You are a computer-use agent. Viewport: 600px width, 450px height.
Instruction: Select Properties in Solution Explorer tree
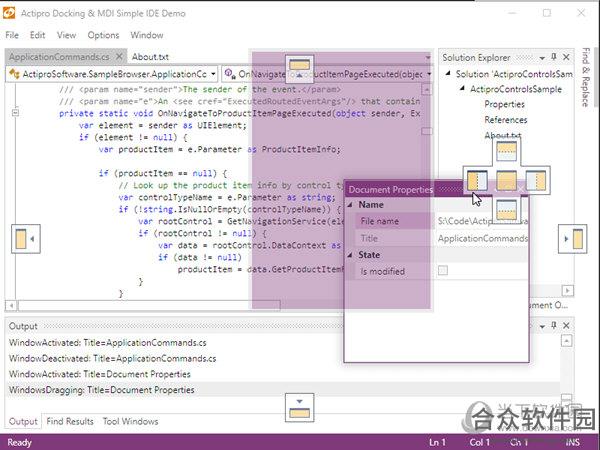click(x=504, y=104)
